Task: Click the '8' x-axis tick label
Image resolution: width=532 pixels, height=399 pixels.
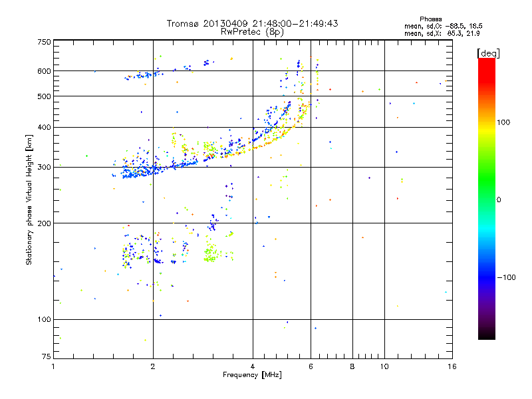Action: click(x=352, y=366)
